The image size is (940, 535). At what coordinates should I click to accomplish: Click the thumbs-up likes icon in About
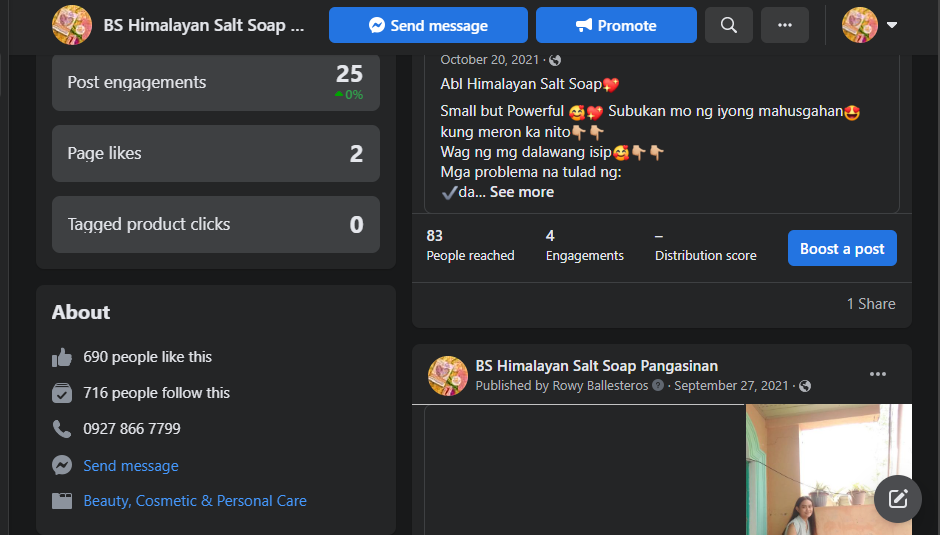click(62, 357)
